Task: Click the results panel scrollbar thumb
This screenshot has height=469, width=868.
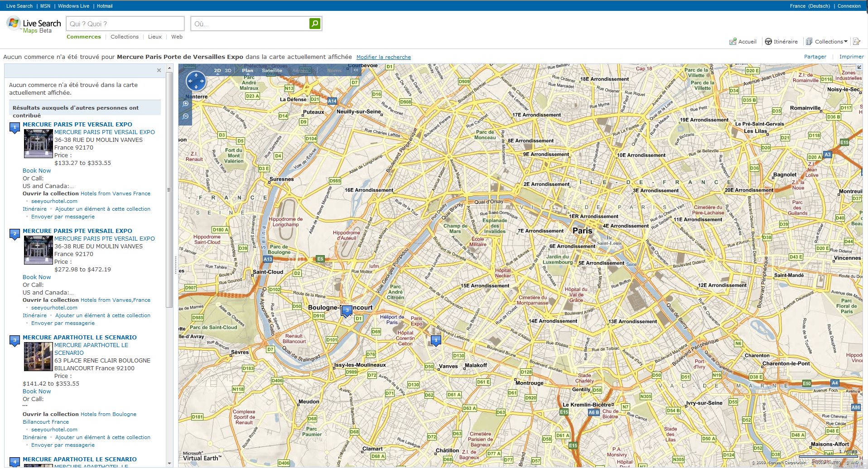Action: 169,189
